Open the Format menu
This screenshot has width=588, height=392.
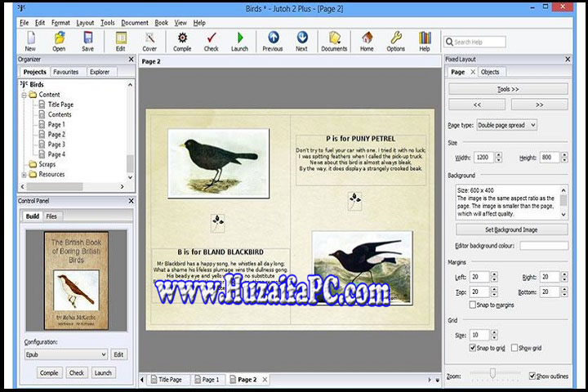pyautogui.click(x=60, y=23)
